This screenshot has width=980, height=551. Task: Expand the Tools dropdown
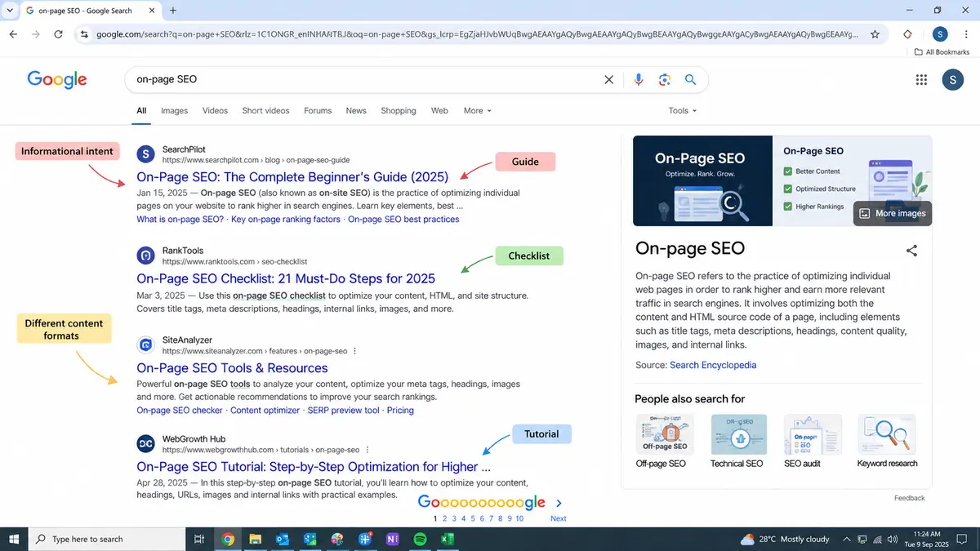pyautogui.click(x=683, y=110)
